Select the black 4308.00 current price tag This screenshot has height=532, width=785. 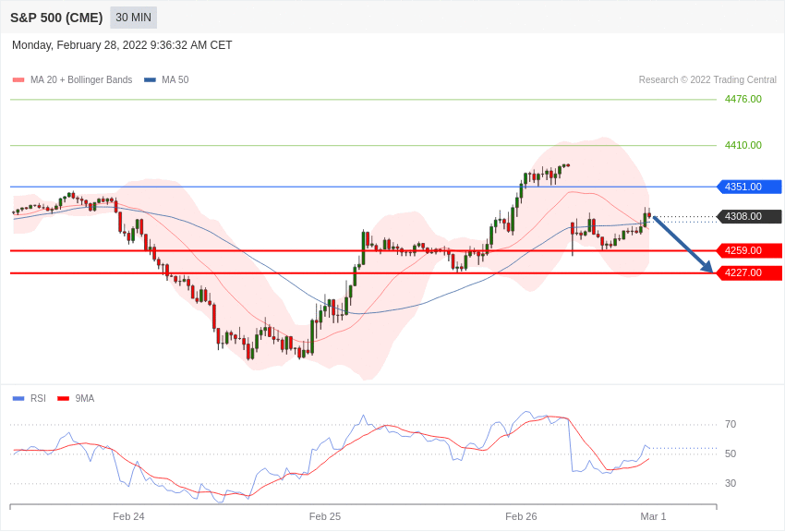point(749,216)
